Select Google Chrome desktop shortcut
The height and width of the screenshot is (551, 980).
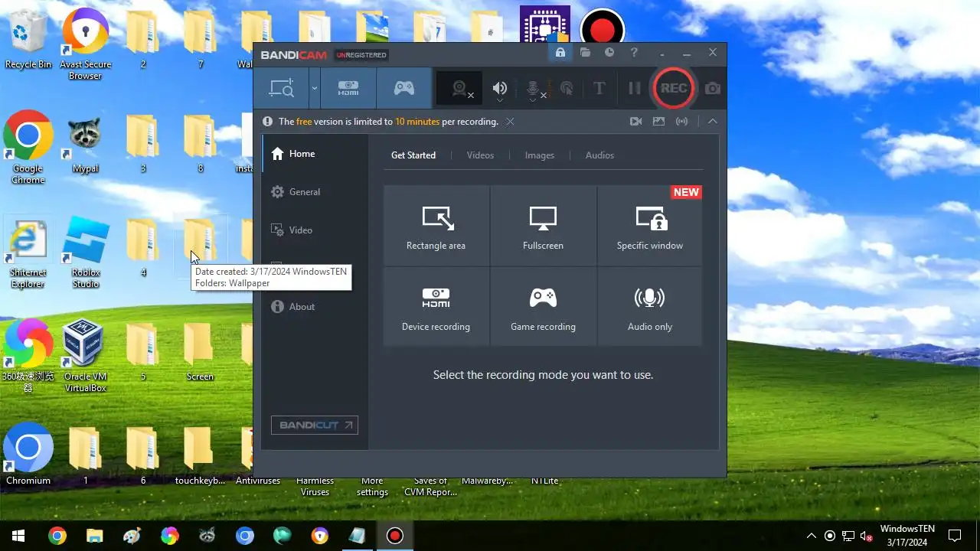[28, 148]
